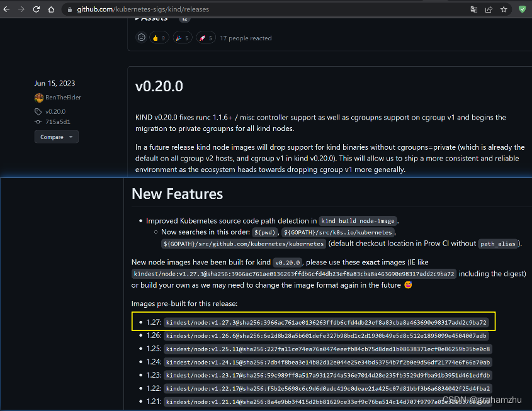Click the 'Images pre-built for this release:' text
This screenshot has height=411, width=532.
pyautogui.click(x=184, y=304)
